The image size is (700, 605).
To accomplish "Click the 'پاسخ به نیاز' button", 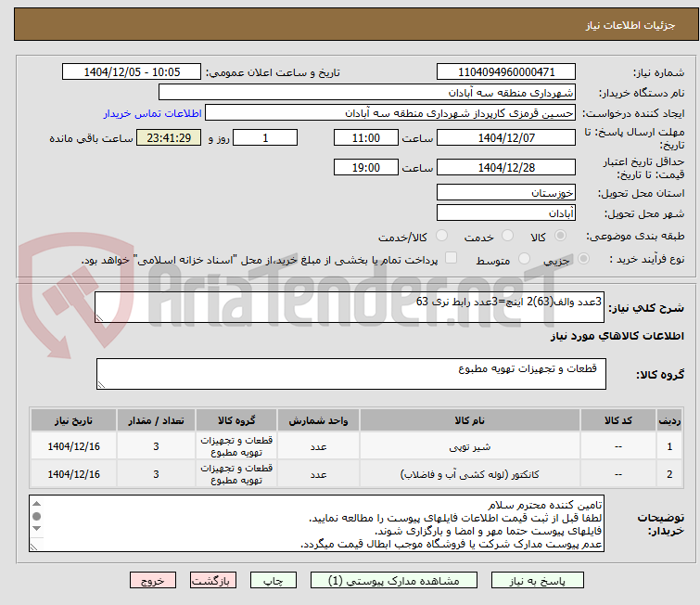I will 537,581.
